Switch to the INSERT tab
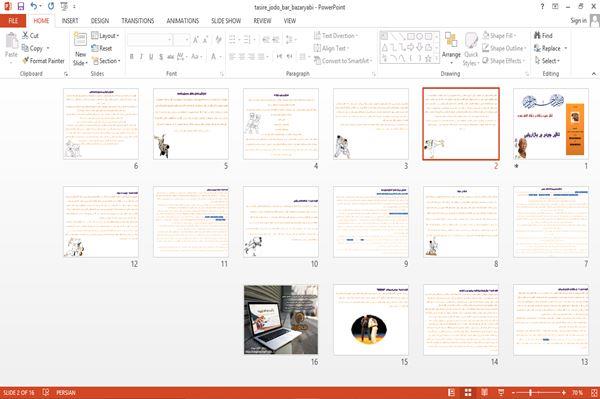 [x=70, y=21]
